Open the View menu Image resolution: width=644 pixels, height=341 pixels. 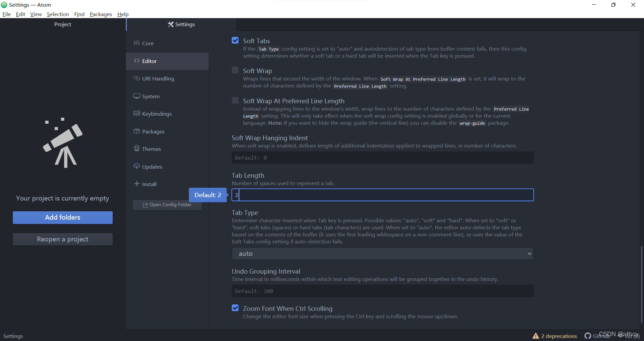[36, 14]
